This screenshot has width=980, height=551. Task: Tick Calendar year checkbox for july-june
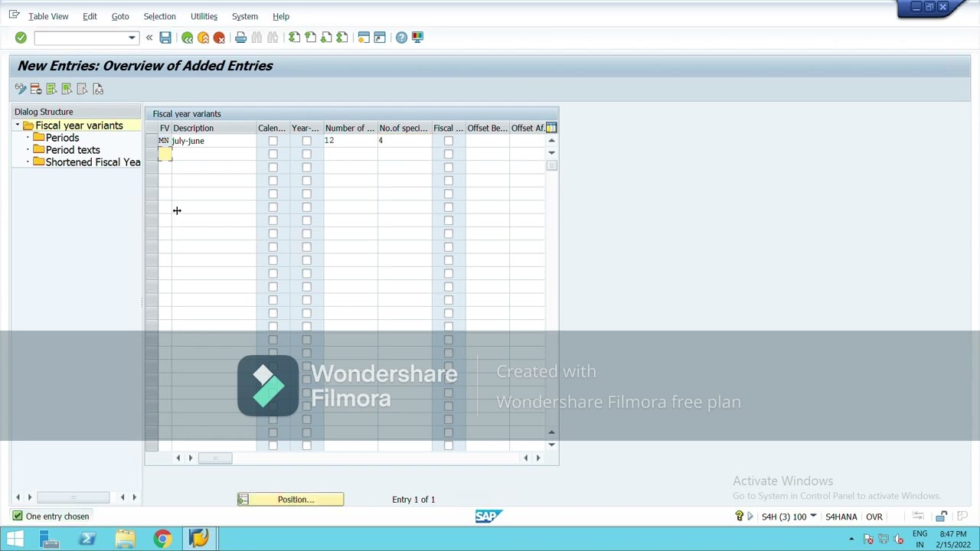tap(273, 141)
